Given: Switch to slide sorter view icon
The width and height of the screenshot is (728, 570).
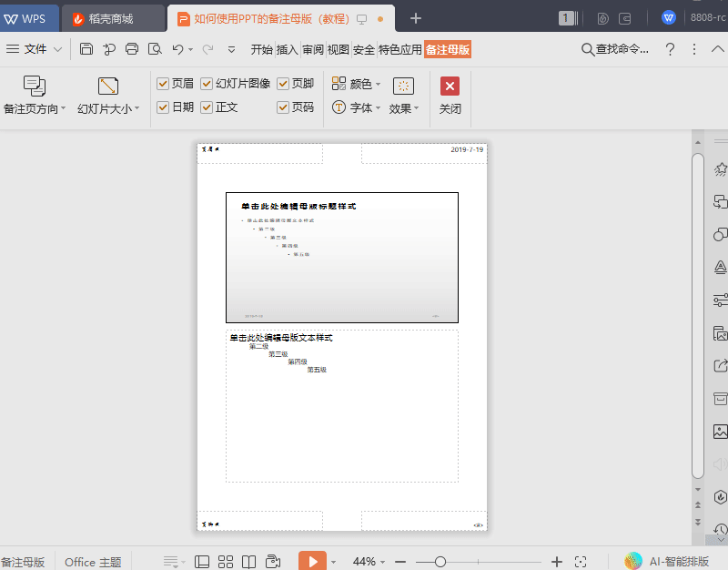Looking at the screenshot, I should pyautogui.click(x=226, y=562).
